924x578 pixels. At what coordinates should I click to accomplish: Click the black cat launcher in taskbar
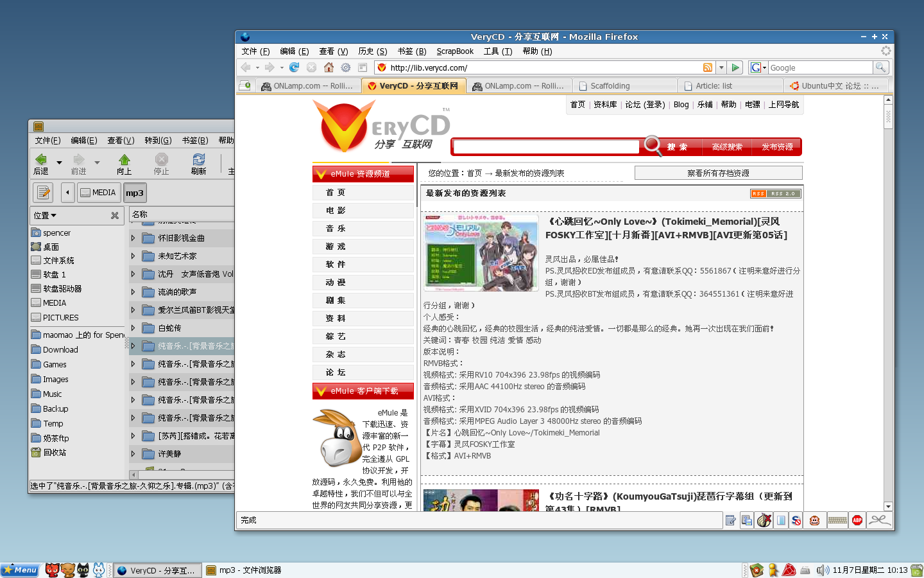[x=83, y=570]
